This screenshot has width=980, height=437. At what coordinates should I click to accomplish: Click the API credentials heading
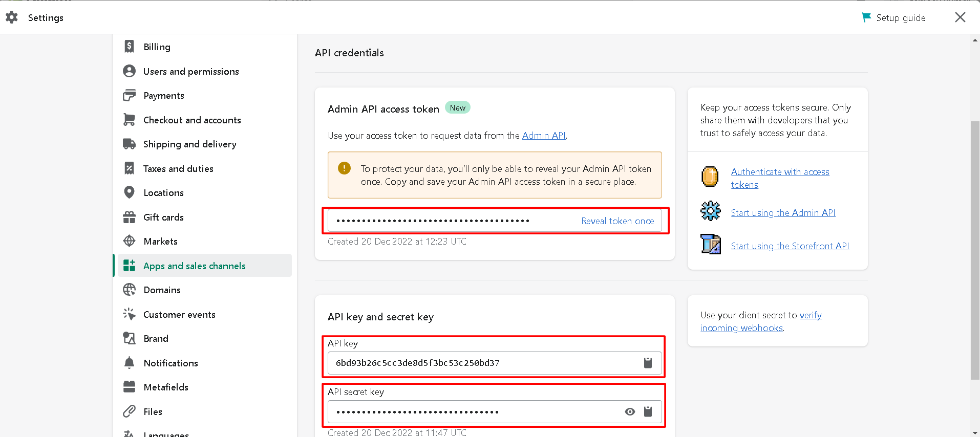tap(349, 53)
